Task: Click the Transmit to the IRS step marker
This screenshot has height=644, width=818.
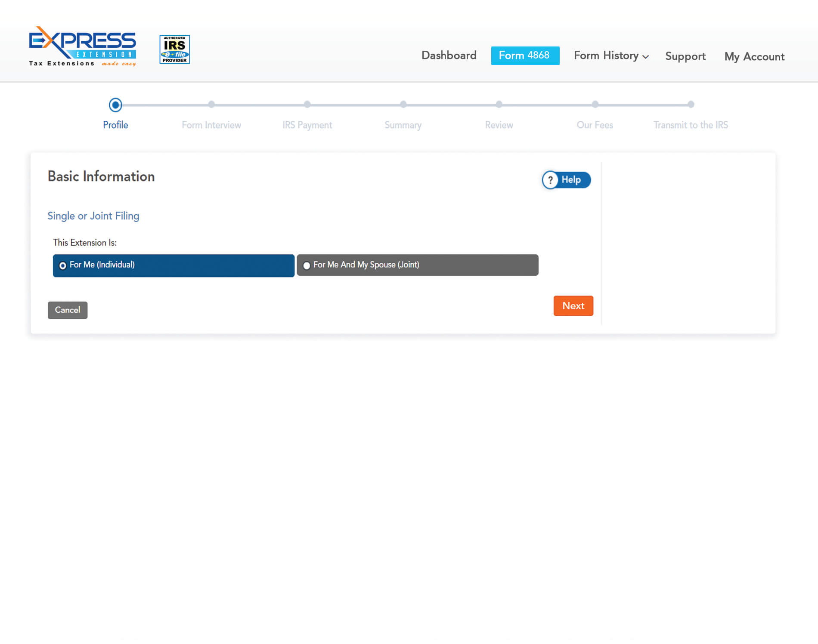Action: (x=691, y=105)
